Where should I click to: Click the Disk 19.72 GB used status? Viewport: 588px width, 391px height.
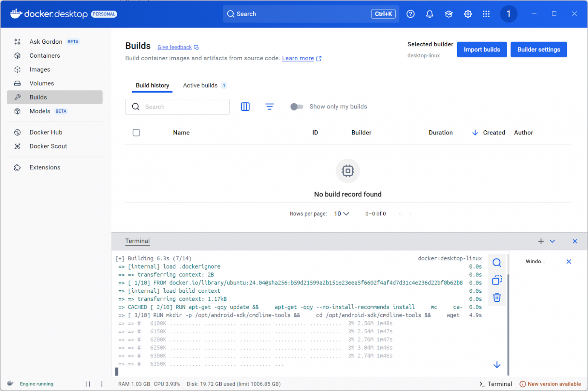tap(234, 384)
